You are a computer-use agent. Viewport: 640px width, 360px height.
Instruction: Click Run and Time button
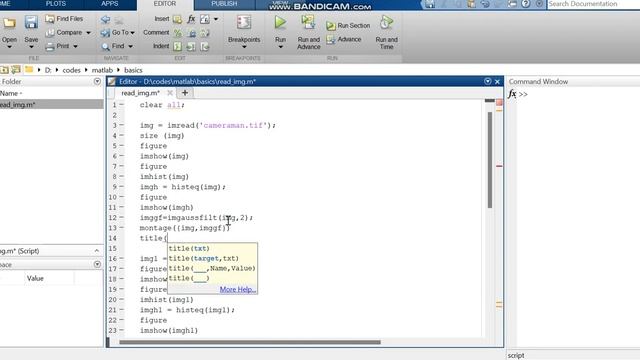[x=387, y=33]
